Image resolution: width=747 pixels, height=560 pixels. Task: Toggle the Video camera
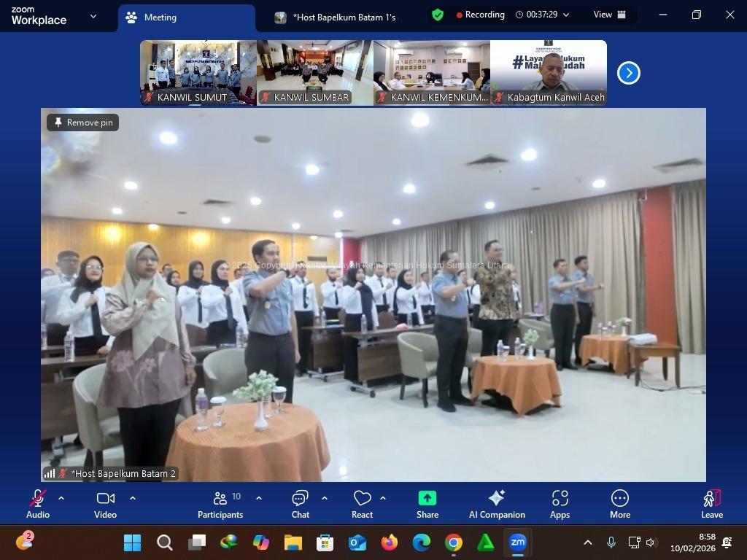pyautogui.click(x=105, y=505)
